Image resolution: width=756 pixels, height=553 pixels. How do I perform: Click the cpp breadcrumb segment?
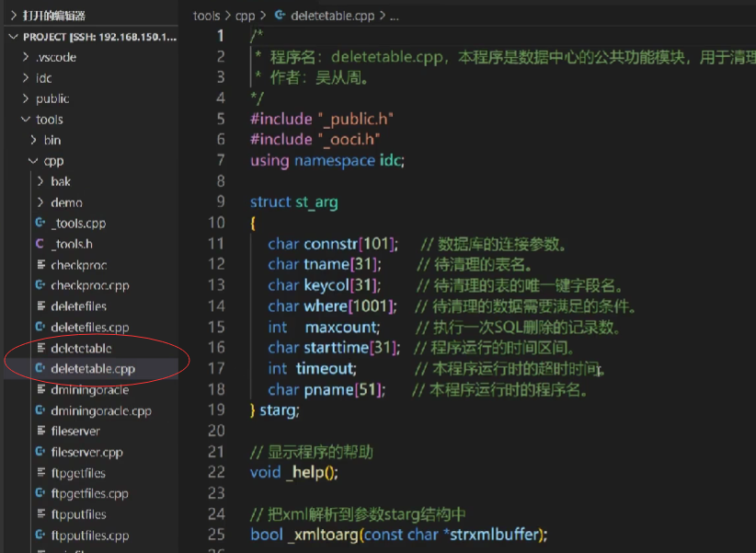coord(245,17)
